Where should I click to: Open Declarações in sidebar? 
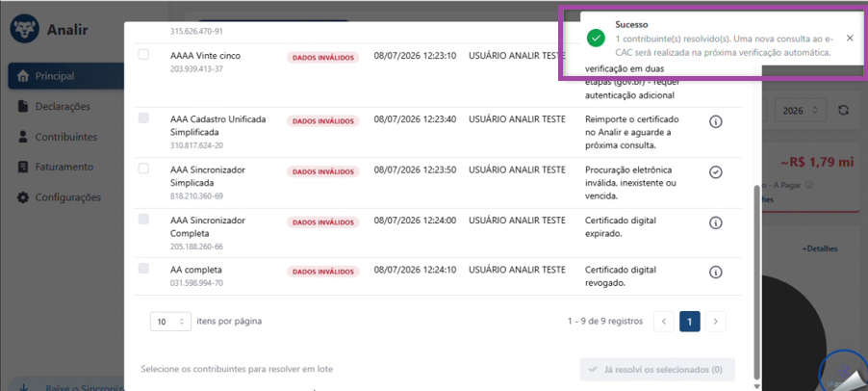(62, 106)
